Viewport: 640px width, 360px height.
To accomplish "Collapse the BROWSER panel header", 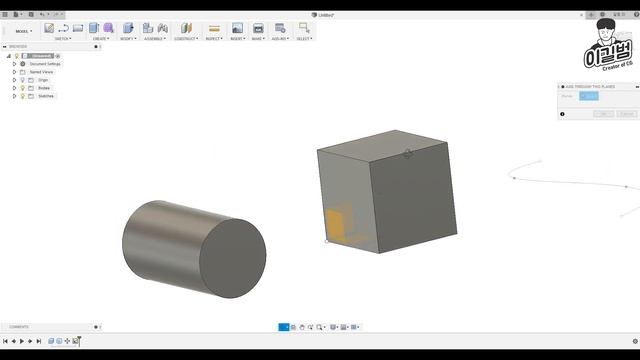I will [x=4, y=47].
